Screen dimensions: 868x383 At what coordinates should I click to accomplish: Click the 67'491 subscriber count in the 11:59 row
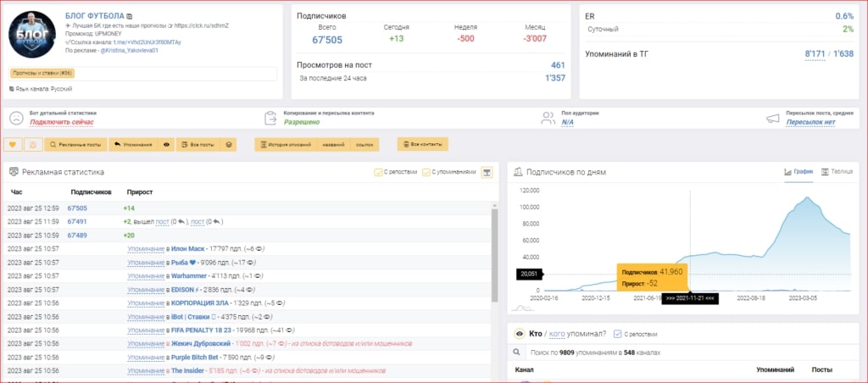77,221
